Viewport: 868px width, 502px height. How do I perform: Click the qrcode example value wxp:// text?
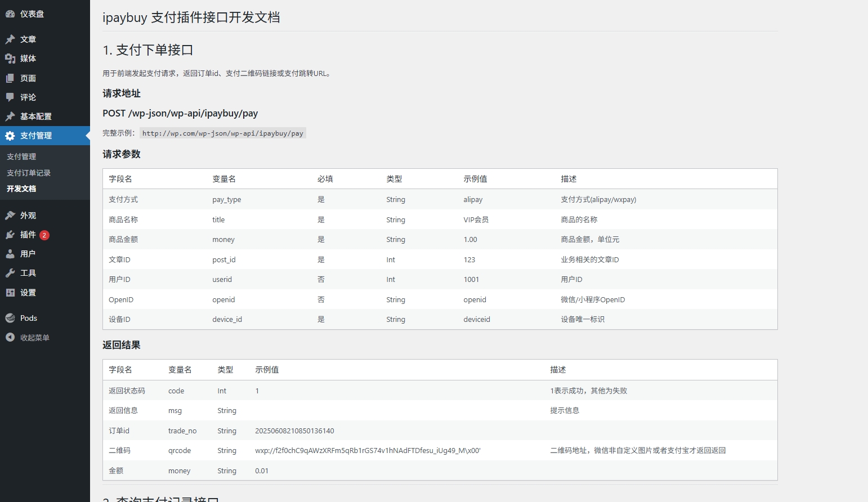click(368, 450)
